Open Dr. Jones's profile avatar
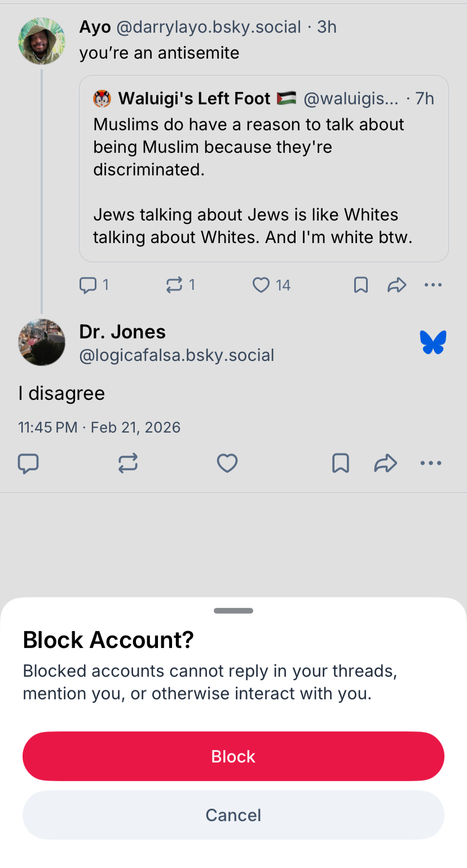The image size is (467, 868). [42, 342]
